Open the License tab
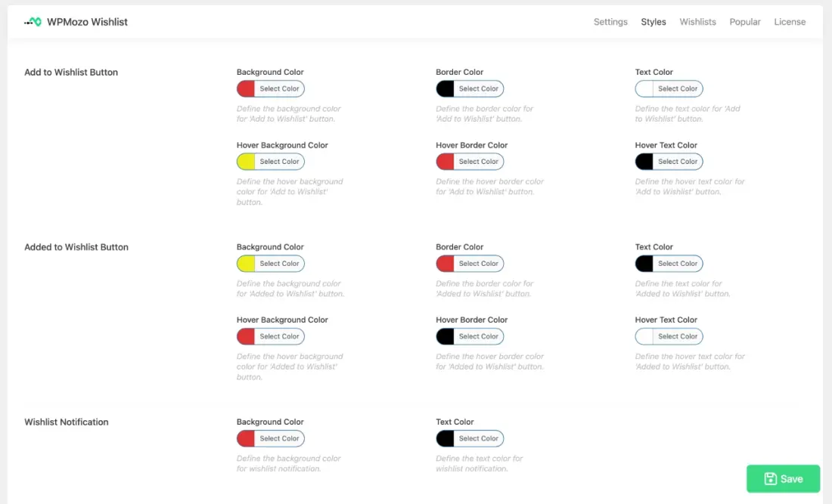Viewport: 832px width, 504px height. (790, 22)
